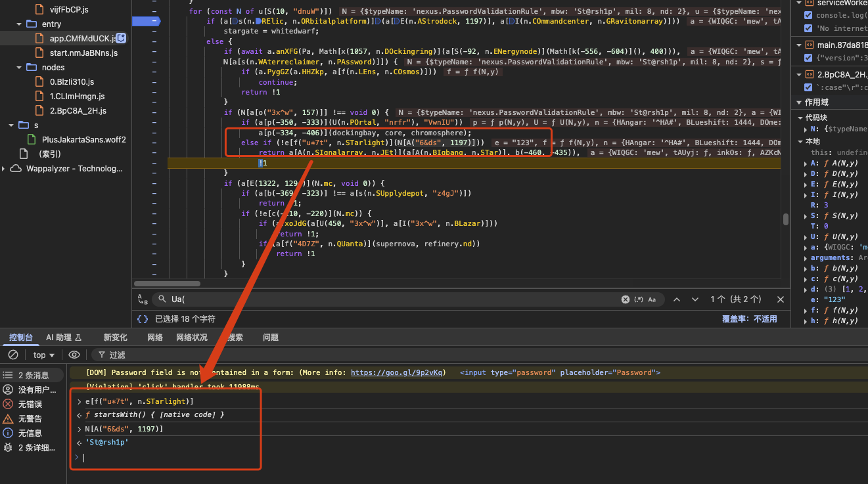Open the top context dropdown
Viewport: 868px width, 484px height.
tap(43, 355)
